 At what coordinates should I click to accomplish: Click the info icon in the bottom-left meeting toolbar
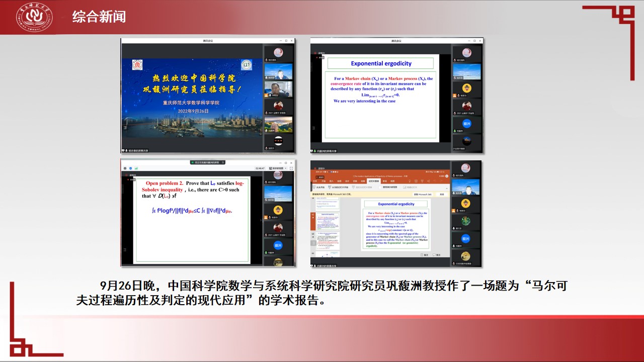125,168
